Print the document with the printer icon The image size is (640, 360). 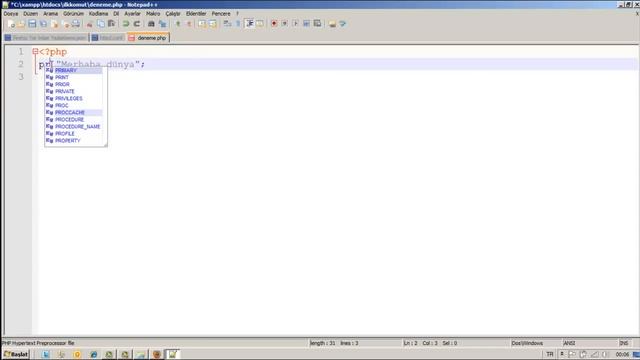click(76, 24)
